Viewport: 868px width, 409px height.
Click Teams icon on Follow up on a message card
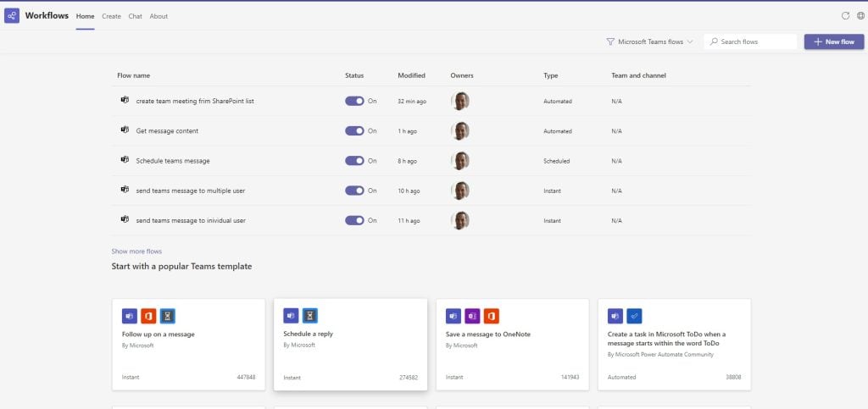pyautogui.click(x=130, y=316)
